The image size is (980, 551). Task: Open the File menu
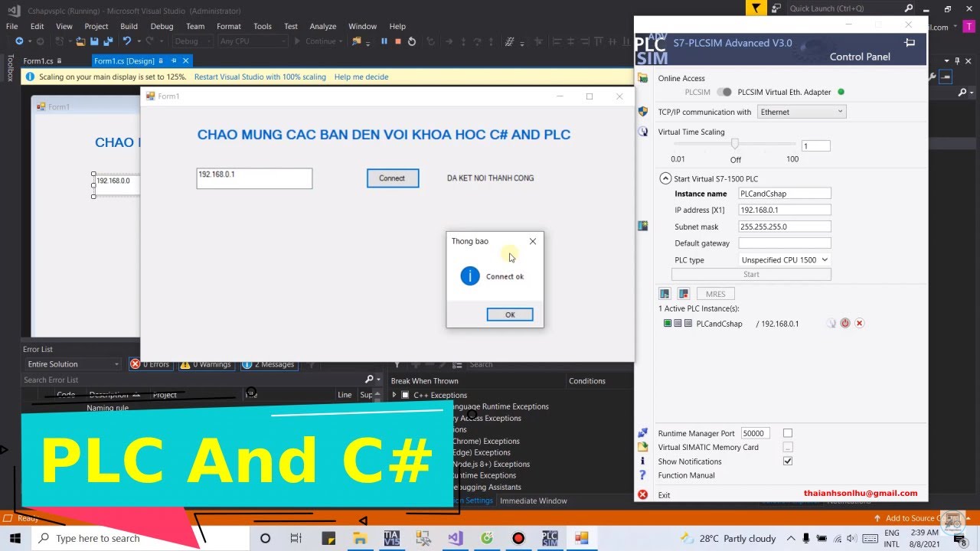[12, 26]
